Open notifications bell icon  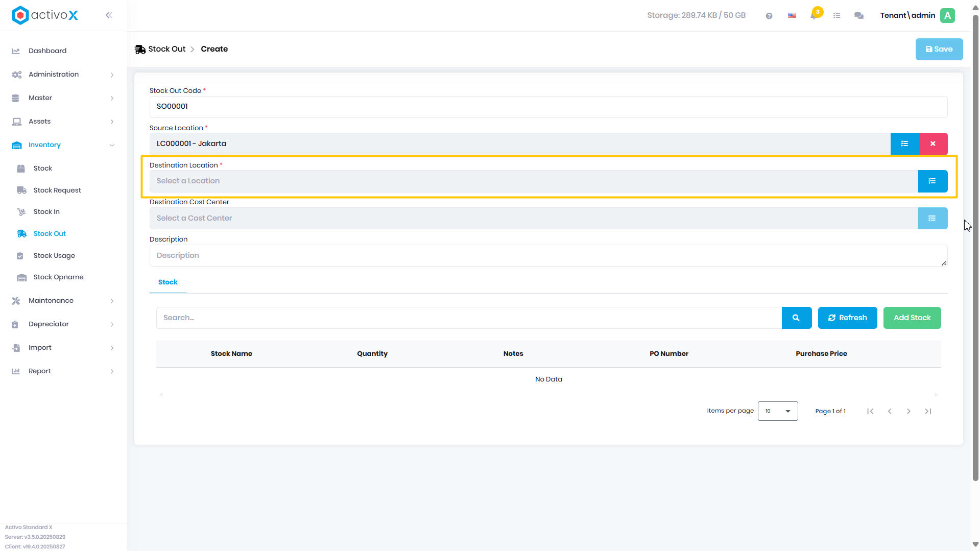click(x=814, y=15)
